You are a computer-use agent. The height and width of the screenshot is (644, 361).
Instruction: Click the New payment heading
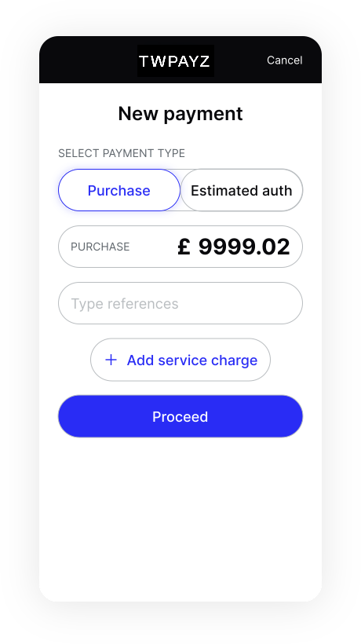click(180, 114)
